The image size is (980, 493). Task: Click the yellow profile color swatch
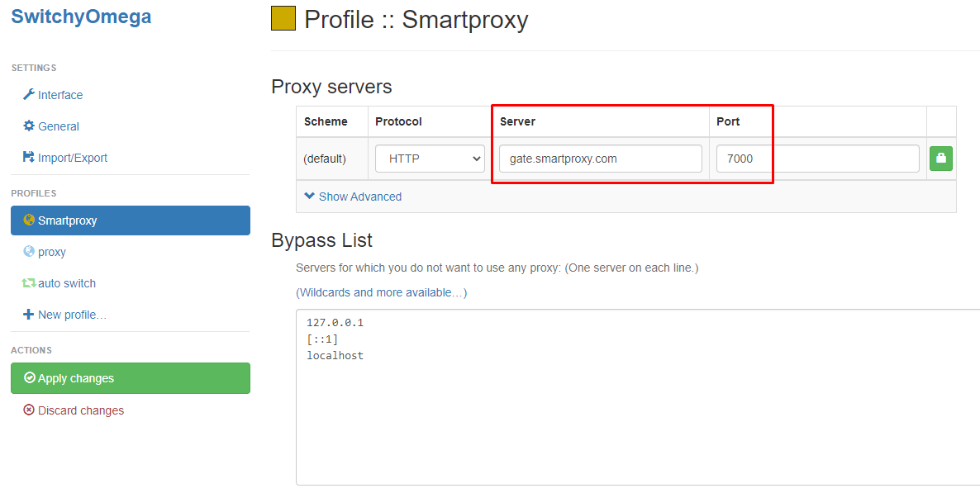click(x=283, y=18)
